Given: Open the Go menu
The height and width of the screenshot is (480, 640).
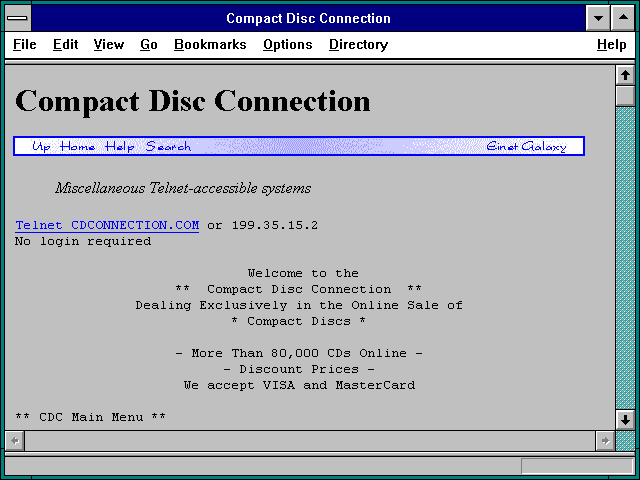Looking at the screenshot, I should tap(149, 44).
